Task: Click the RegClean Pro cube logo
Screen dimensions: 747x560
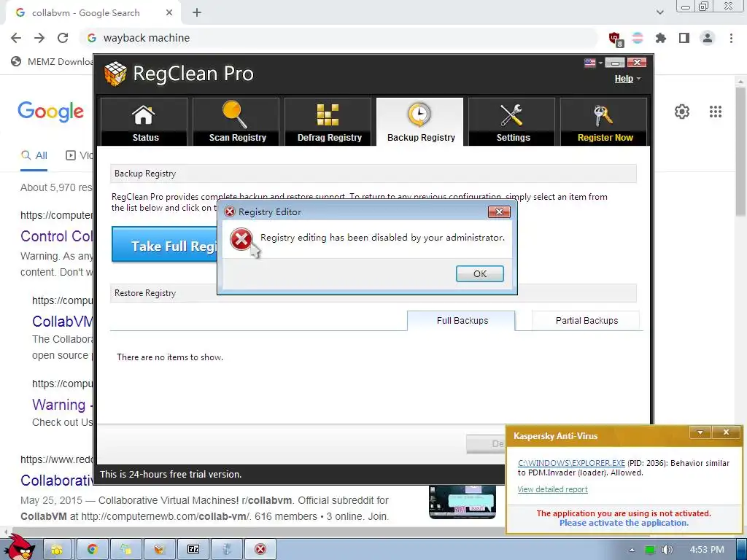Action: click(115, 74)
